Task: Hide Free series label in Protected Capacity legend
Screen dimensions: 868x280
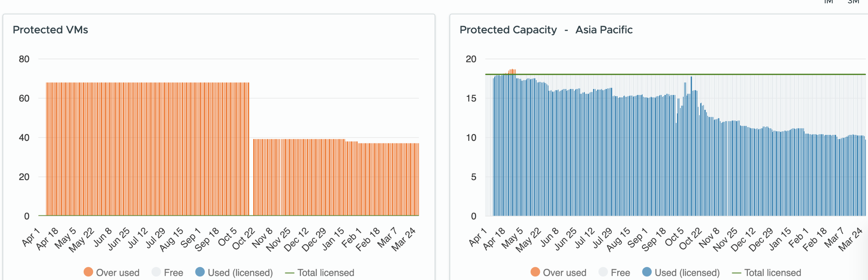Action: (x=620, y=273)
